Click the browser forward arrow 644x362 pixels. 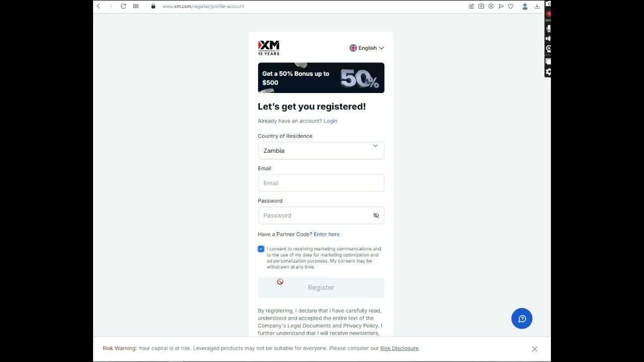[x=111, y=6]
